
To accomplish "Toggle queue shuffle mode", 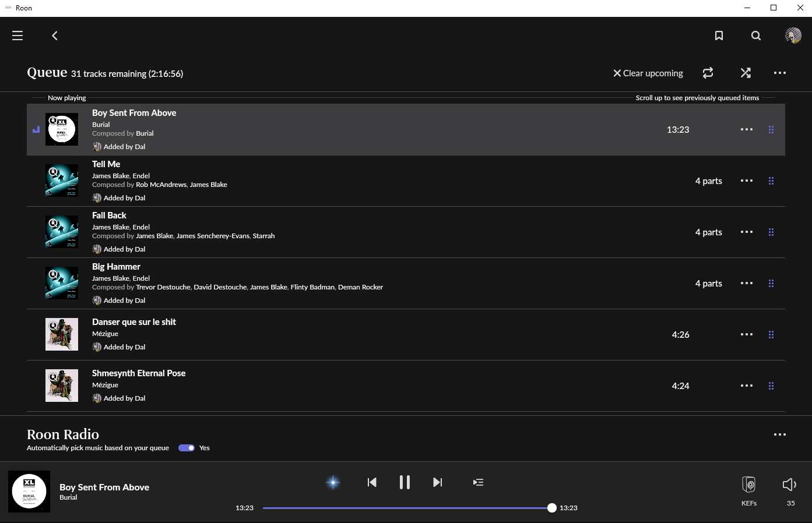I will [x=746, y=73].
